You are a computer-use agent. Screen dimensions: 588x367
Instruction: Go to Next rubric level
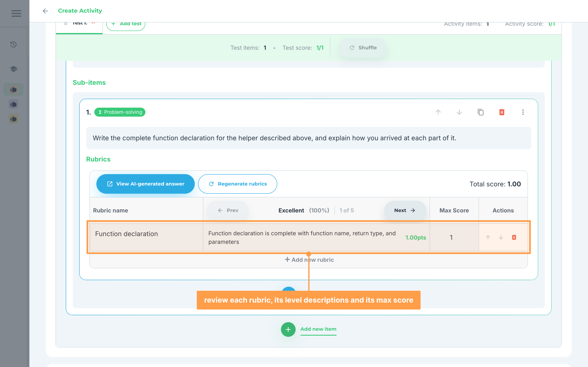pos(405,210)
